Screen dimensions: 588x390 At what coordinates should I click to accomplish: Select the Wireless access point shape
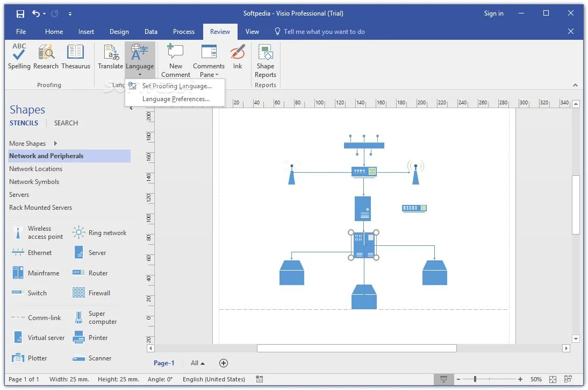[x=37, y=233]
